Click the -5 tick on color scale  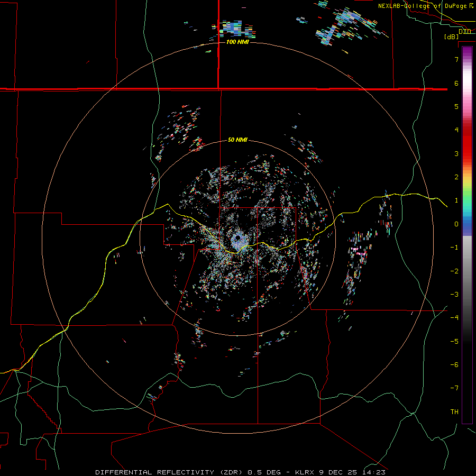tap(454, 342)
